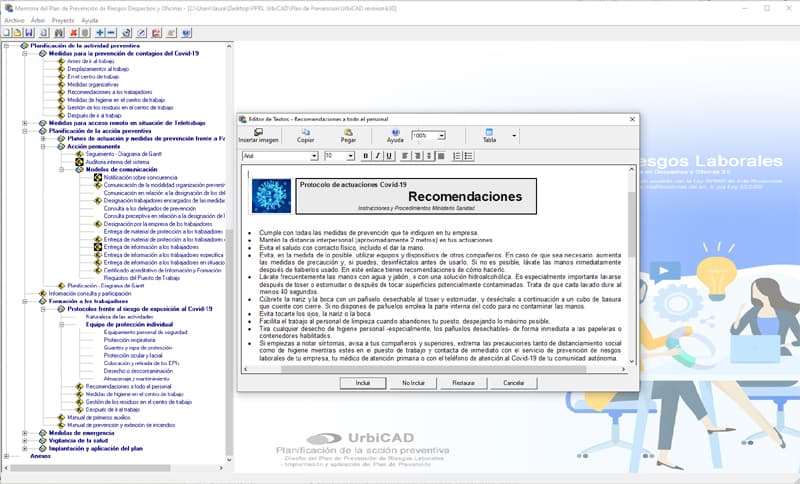800x484 pixels.
Task: Click the blue globe help icon in main toolbar
Action: pyautogui.click(x=186, y=33)
